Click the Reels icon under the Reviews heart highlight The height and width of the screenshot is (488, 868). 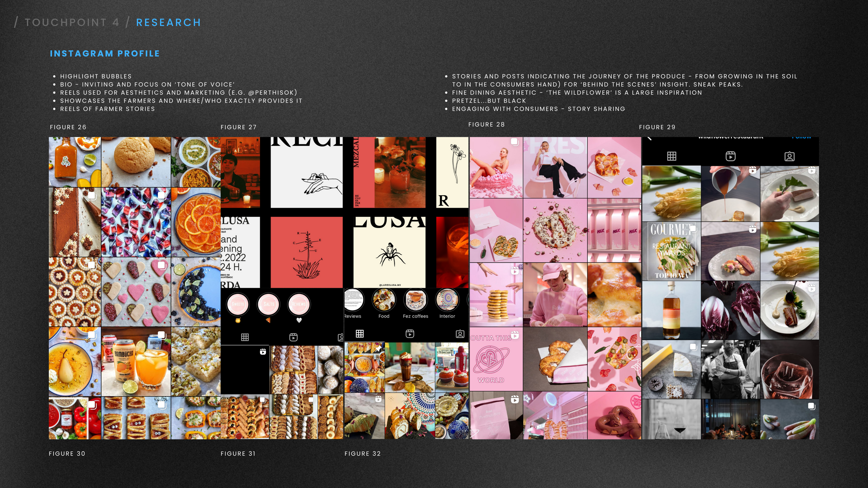293,337
